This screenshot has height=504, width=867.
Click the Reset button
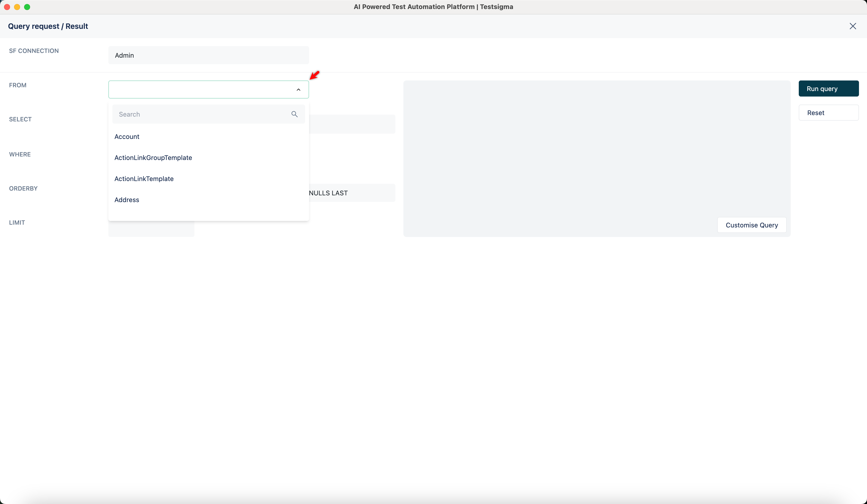point(829,112)
